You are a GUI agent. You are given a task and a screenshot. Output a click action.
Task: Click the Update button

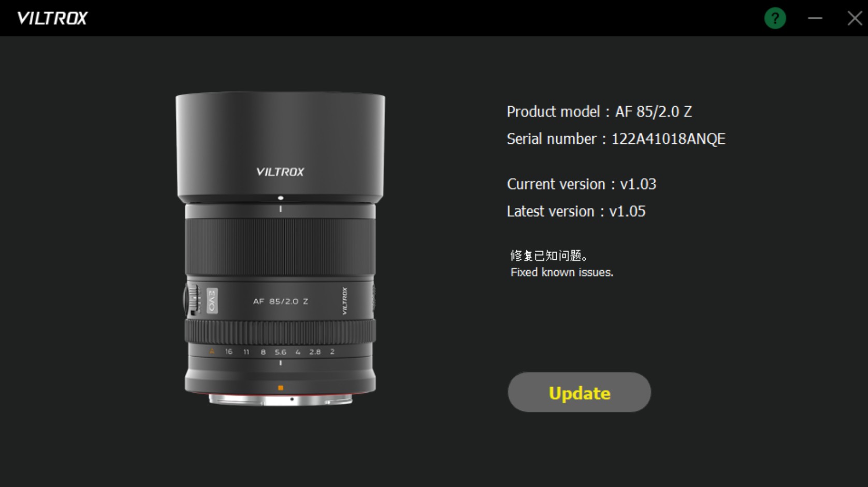(x=579, y=392)
